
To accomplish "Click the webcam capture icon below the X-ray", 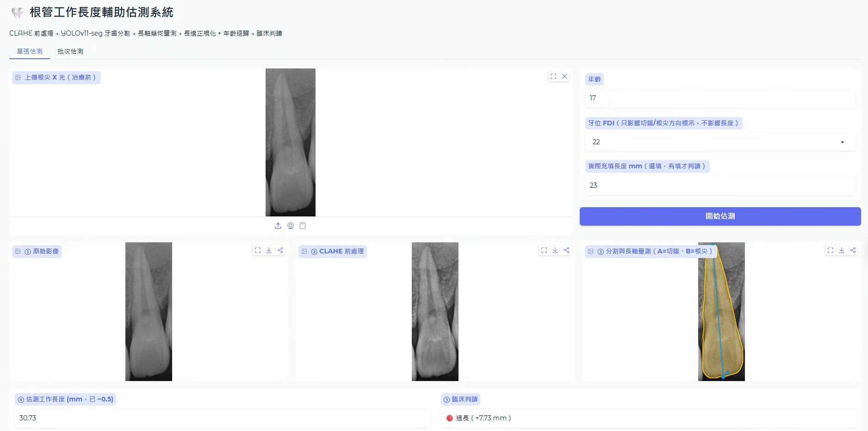I will tap(291, 226).
